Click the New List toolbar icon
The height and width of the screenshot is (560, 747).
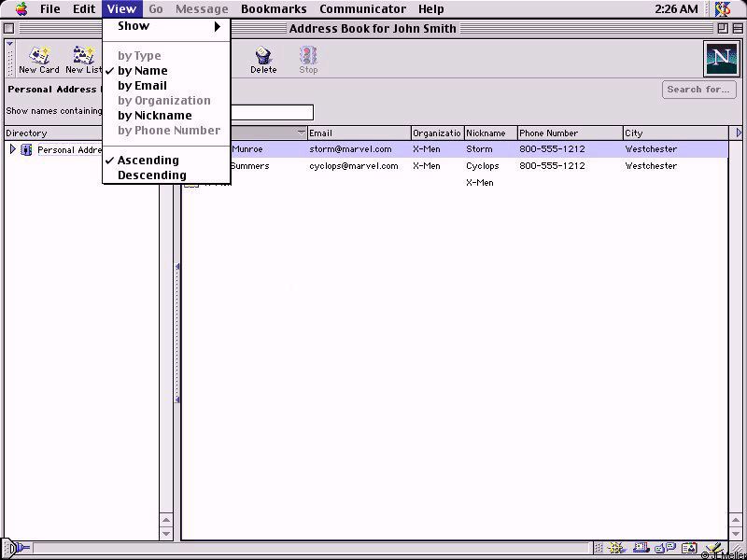point(83,59)
